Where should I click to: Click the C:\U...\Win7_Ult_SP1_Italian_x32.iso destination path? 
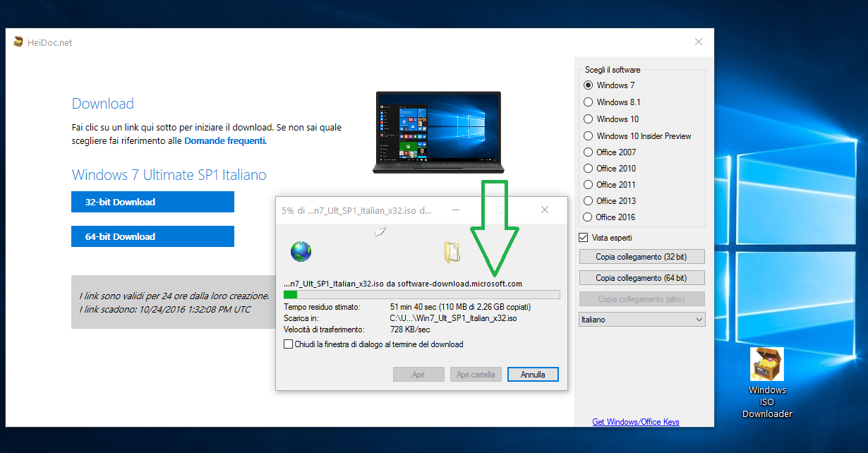point(454,318)
